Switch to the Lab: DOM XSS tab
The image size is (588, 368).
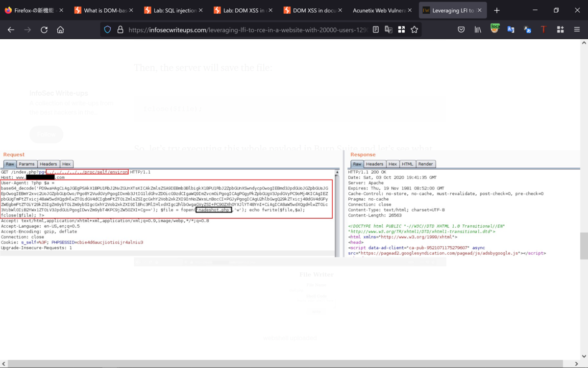coord(243,10)
